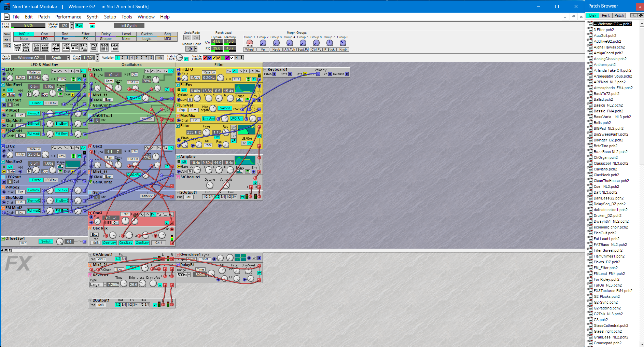Click the Run master clock button
The image size is (644, 347).
point(79,26)
